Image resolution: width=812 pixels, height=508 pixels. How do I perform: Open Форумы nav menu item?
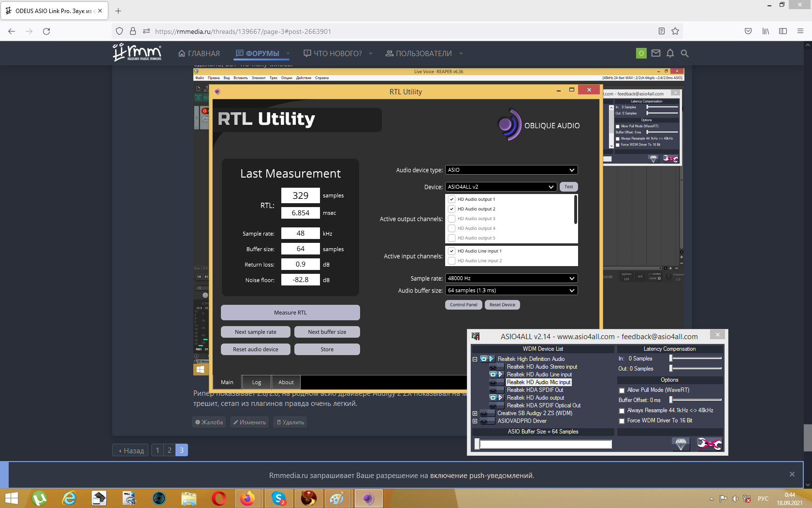(x=258, y=53)
